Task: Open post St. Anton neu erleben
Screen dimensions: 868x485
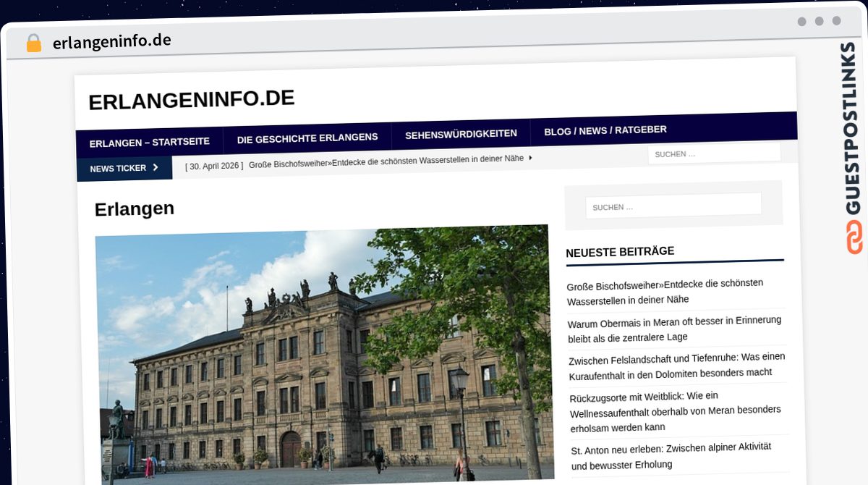Action: (671, 455)
